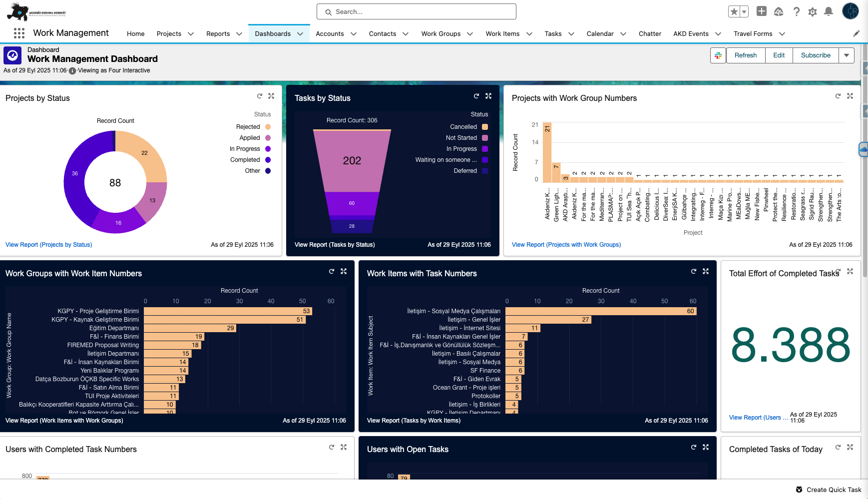This screenshot has width=868, height=499.
Task: Open the global actions plus menu
Action: pyautogui.click(x=762, y=11)
